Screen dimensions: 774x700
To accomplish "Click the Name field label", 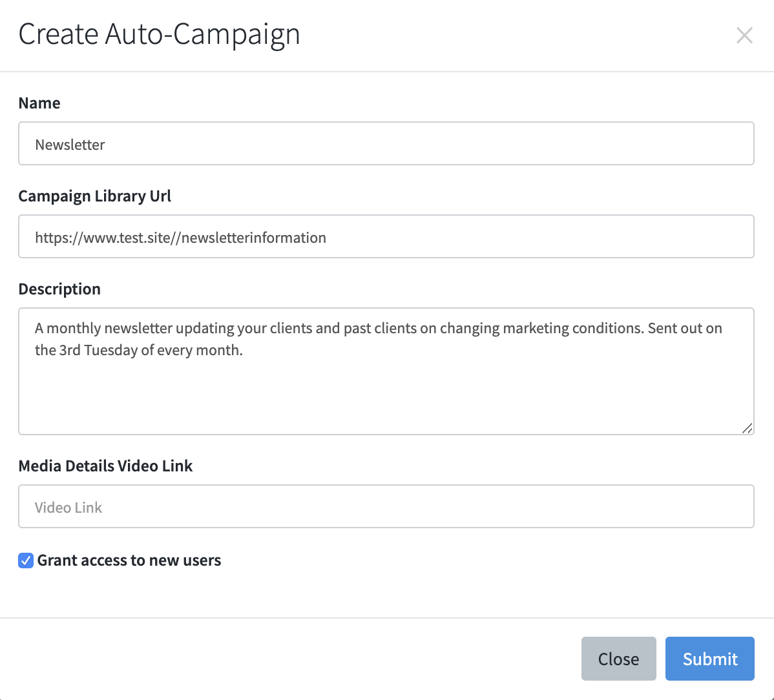I will 39,103.
